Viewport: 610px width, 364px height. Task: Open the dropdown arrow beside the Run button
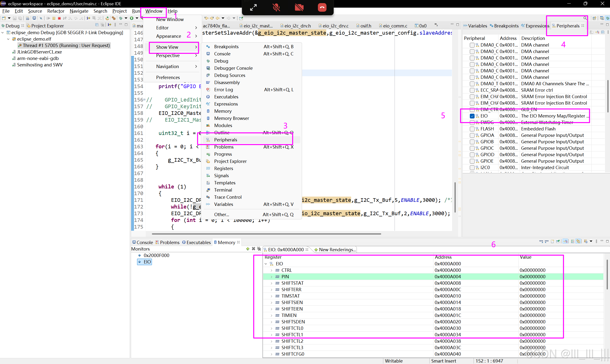tap(137, 18)
